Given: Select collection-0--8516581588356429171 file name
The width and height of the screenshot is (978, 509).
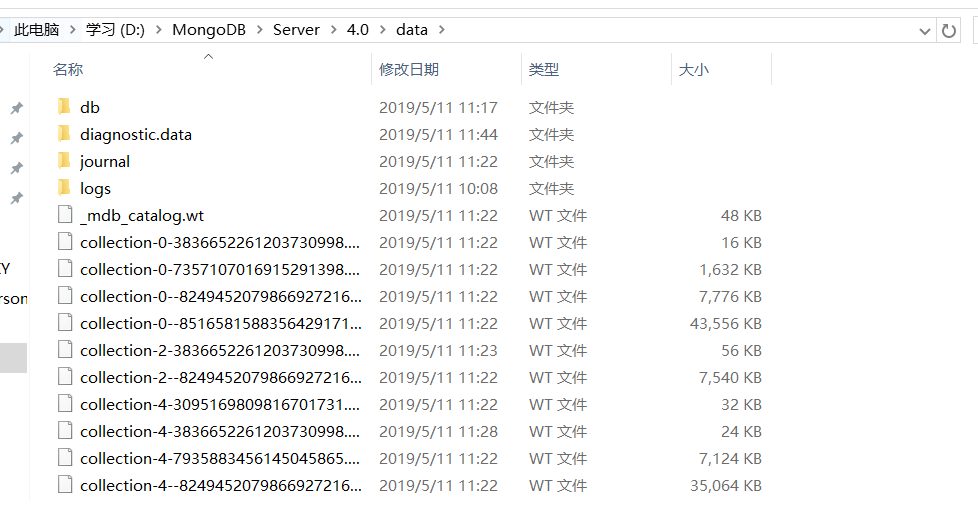Looking at the screenshot, I should point(221,323).
